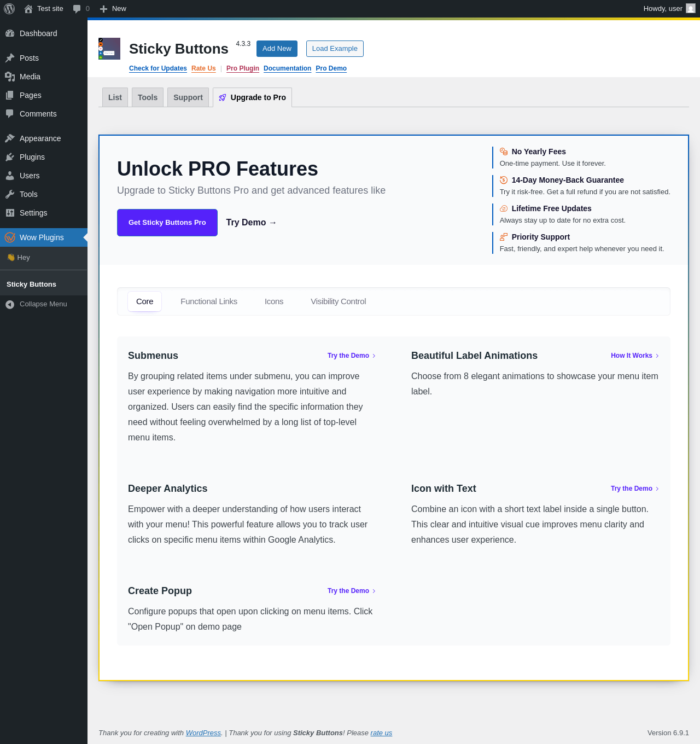
Task: Click the Comments speech bubble sidebar icon
Action: pos(10,114)
